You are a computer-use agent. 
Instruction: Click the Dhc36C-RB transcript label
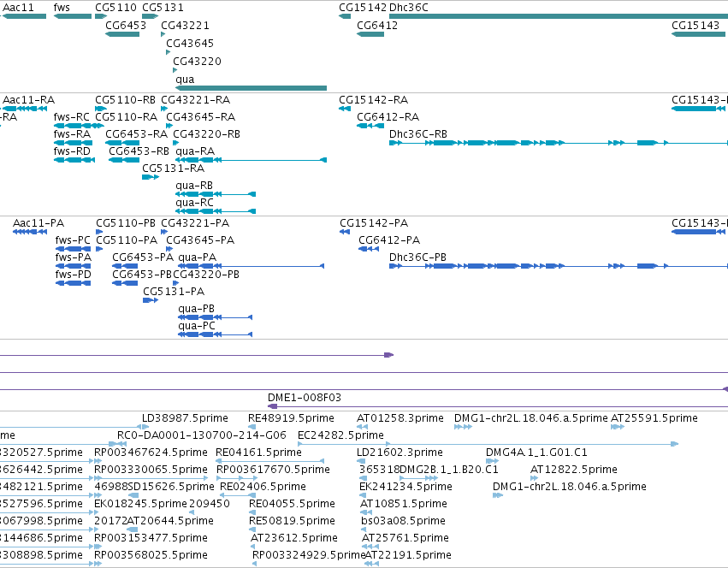pos(417,134)
